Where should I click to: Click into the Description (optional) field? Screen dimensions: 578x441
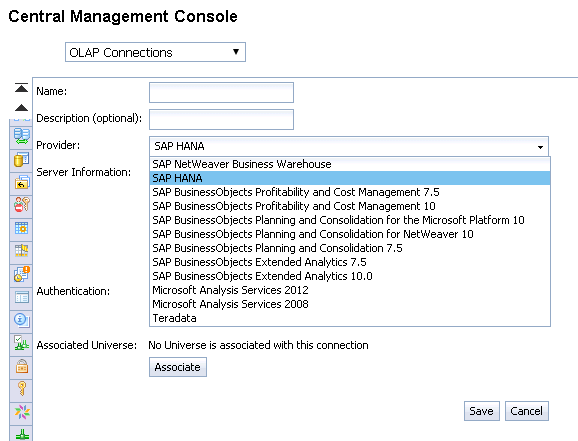coord(221,119)
